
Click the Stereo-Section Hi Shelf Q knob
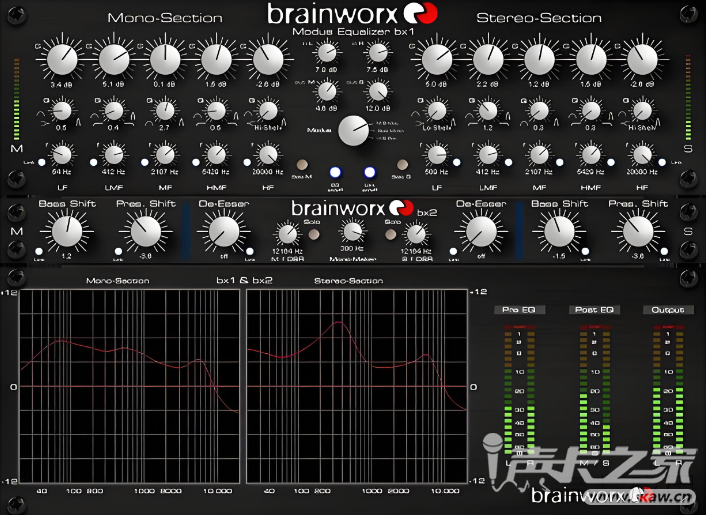tap(643, 111)
